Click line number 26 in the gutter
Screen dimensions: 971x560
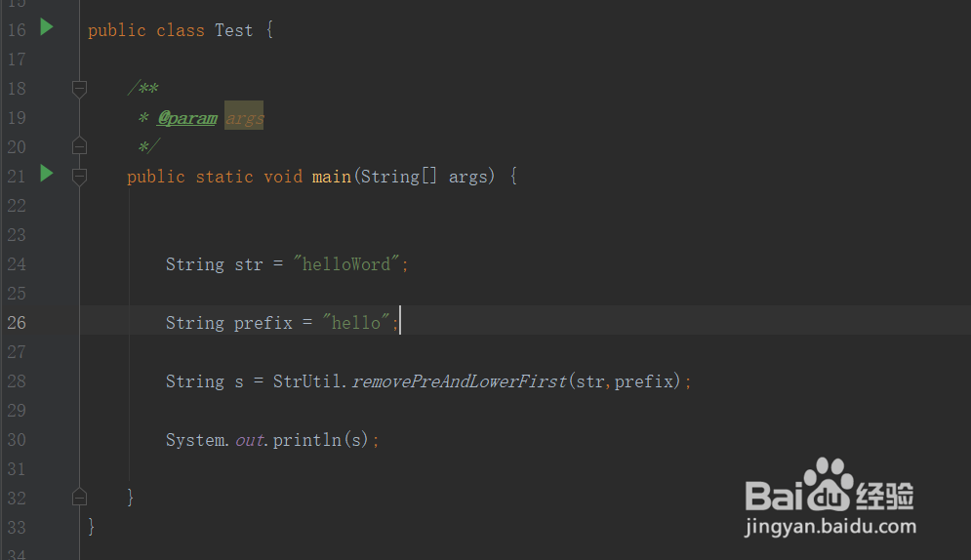[x=17, y=322]
